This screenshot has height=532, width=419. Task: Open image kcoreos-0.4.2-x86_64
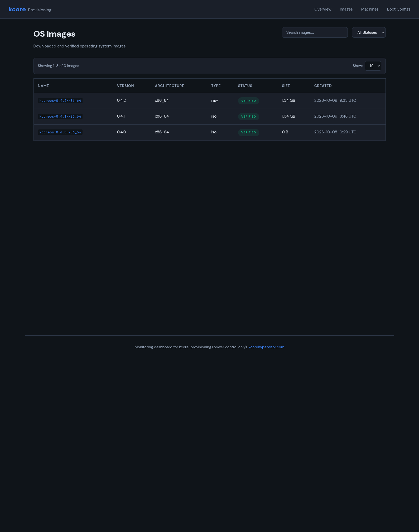(x=60, y=101)
